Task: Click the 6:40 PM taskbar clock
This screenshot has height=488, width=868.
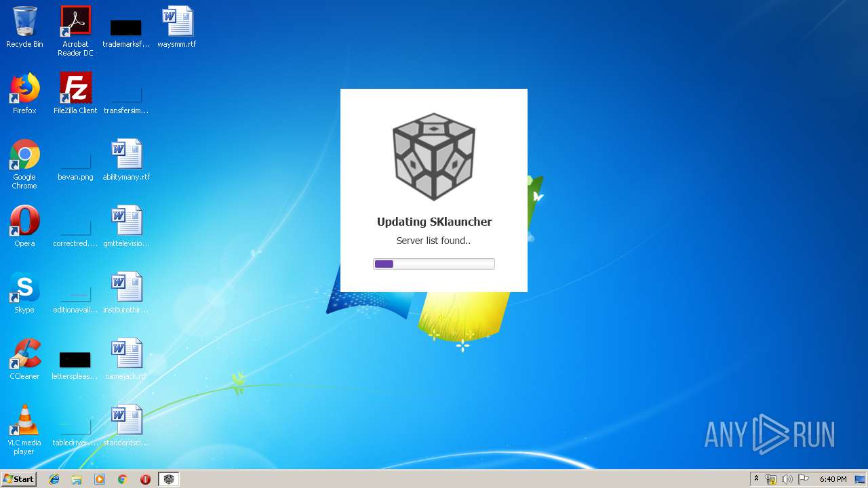Action: (x=833, y=479)
